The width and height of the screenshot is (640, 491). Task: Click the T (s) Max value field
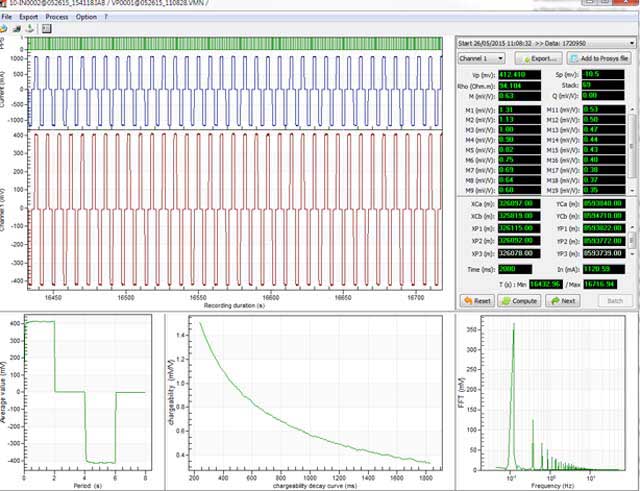click(x=600, y=284)
